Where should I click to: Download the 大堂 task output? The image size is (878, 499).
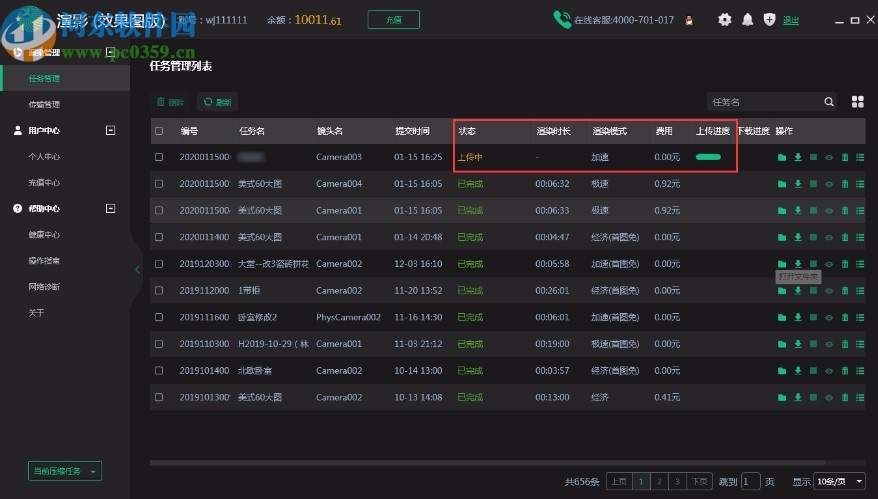797,264
